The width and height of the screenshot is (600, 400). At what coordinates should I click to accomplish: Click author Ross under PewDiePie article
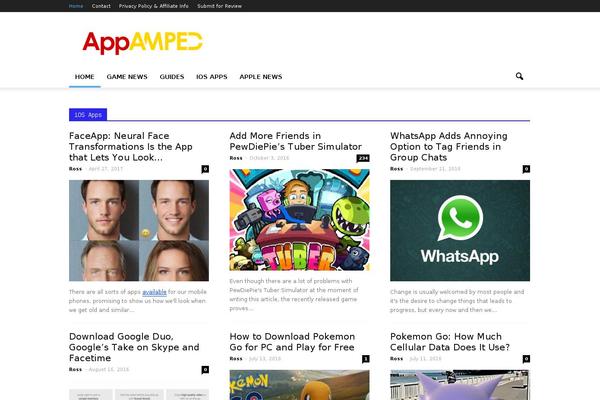pos(236,158)
